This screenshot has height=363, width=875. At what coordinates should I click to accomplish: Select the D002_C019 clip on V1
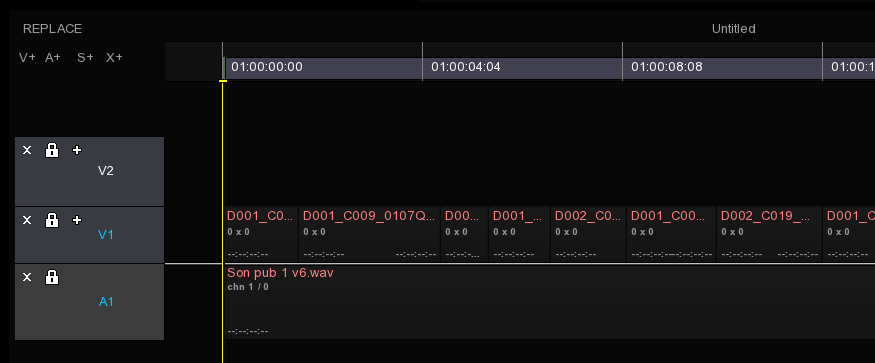point(768,234)
